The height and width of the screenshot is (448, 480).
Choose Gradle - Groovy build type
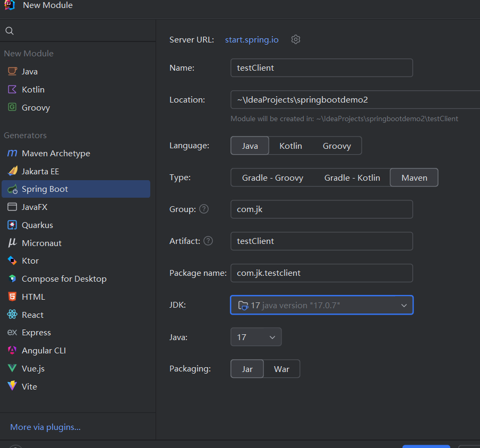tap(272, 177)
